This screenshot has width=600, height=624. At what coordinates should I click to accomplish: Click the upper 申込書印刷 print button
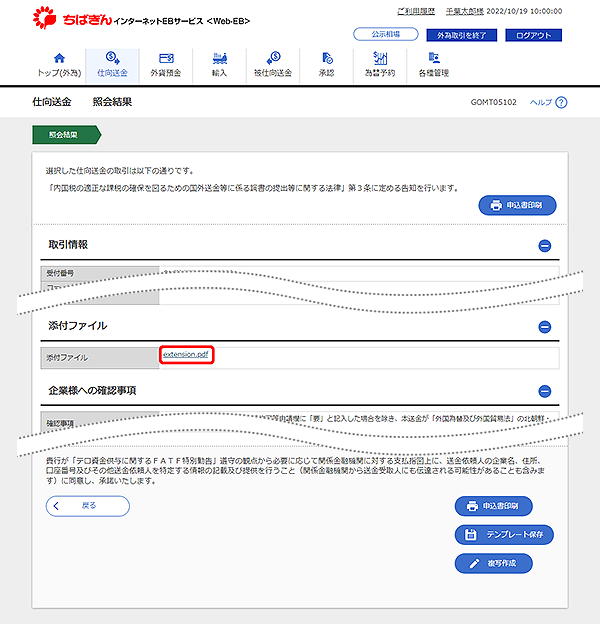tap(517, 205)
